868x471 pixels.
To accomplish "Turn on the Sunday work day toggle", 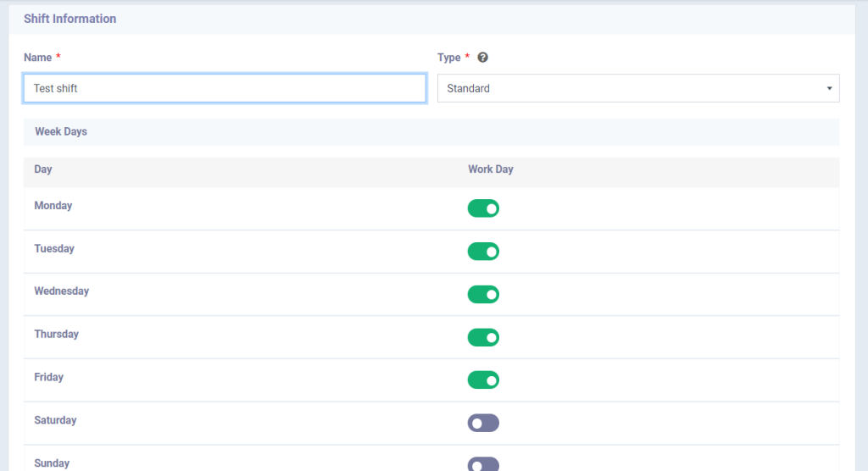I will point(483,464).
